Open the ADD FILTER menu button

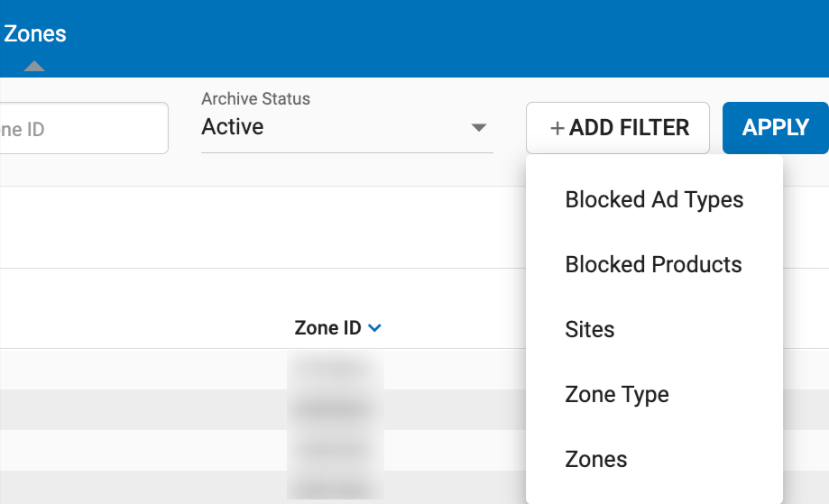[618, 128]
